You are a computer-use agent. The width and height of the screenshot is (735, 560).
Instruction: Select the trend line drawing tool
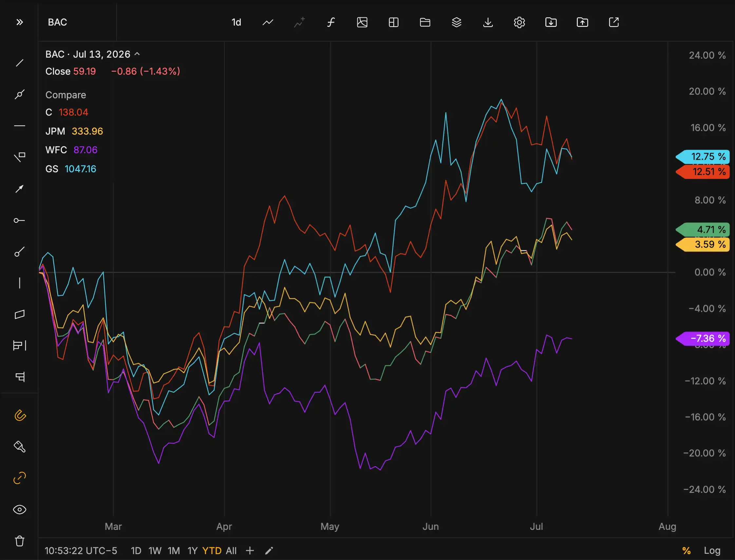coord(20,63)
